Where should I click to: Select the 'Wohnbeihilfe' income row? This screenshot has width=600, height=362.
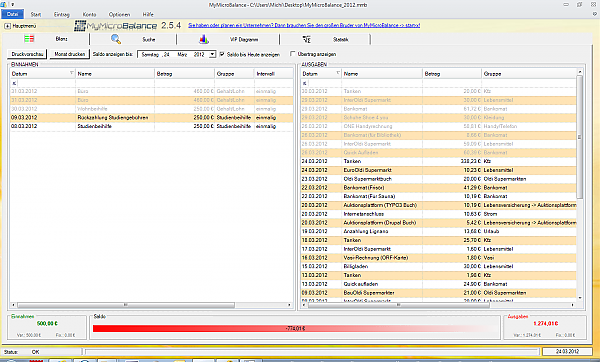151,109
